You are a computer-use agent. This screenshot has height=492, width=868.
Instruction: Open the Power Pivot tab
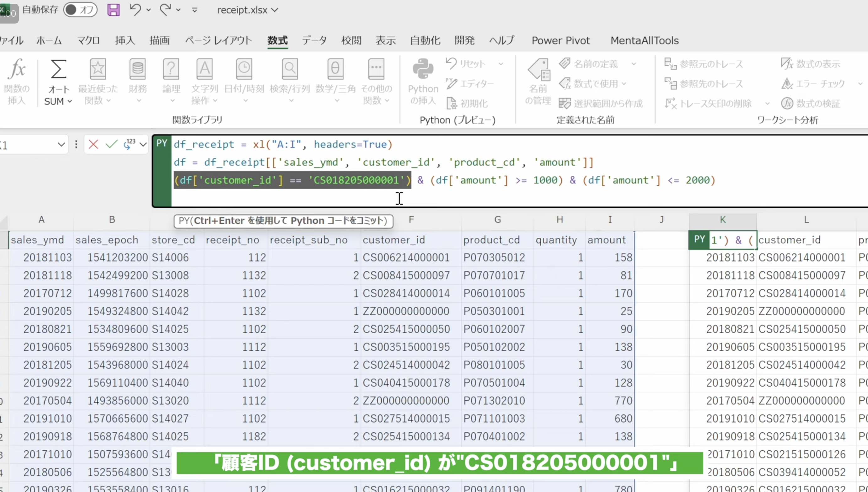click(x=561, y=40)
